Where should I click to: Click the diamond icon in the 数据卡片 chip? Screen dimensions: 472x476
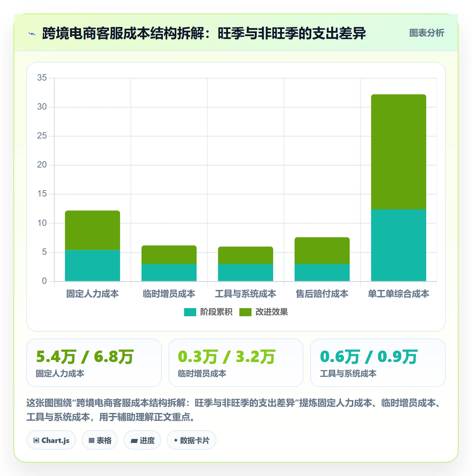coord(176,440)
